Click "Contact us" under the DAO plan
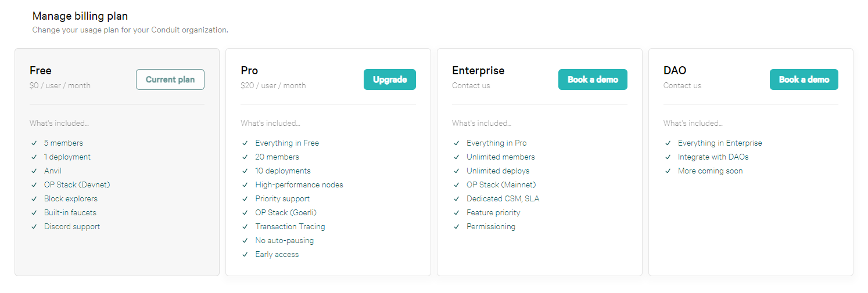 tap(682, 86)
